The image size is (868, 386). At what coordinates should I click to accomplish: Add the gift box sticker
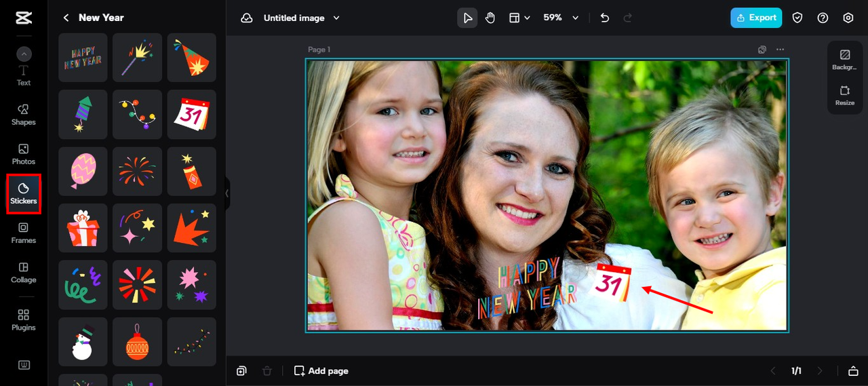pyautogui.click(x=83, y=229)
